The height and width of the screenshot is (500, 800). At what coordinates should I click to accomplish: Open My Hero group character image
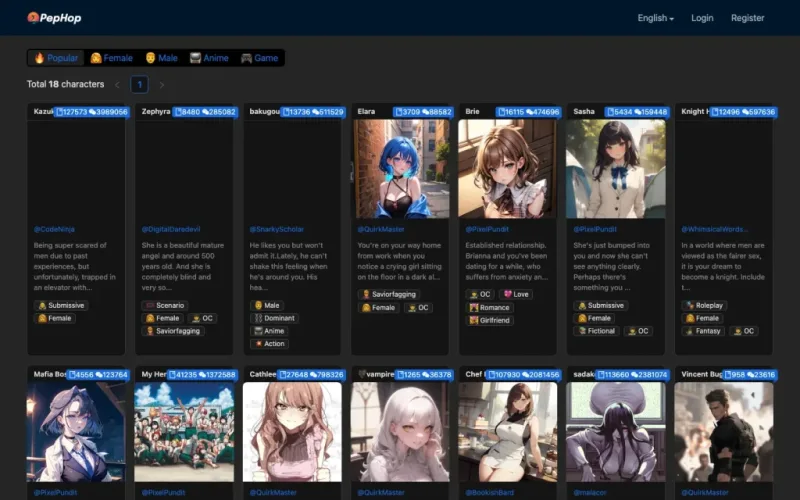tap(184, 432)
